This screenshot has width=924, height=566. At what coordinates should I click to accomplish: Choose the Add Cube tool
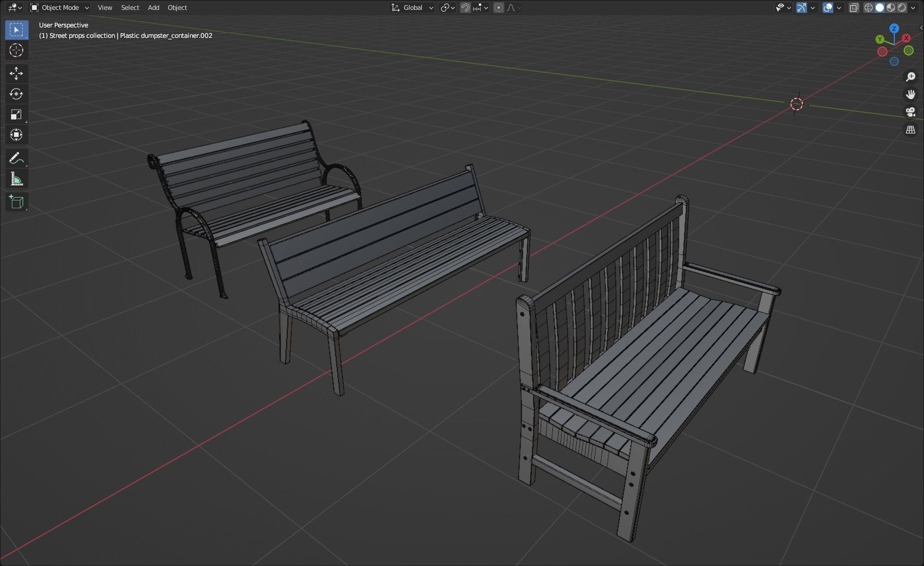[16, 202]
